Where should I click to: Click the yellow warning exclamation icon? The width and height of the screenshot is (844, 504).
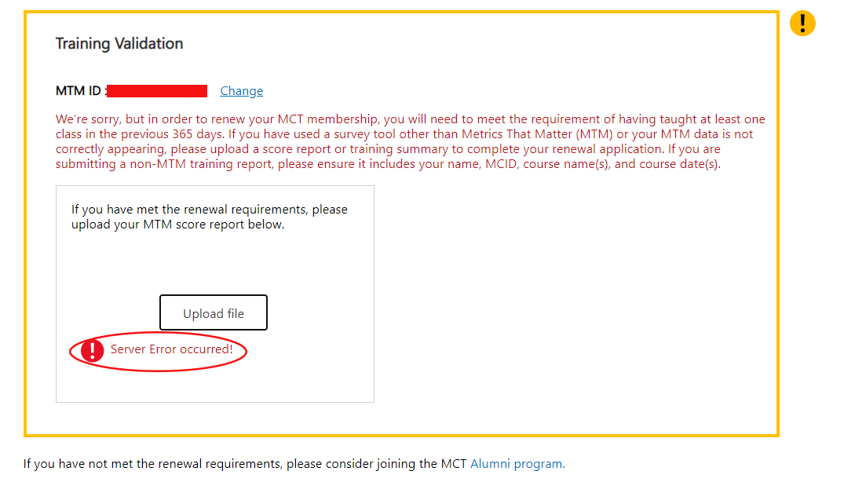tap(802, 23)
